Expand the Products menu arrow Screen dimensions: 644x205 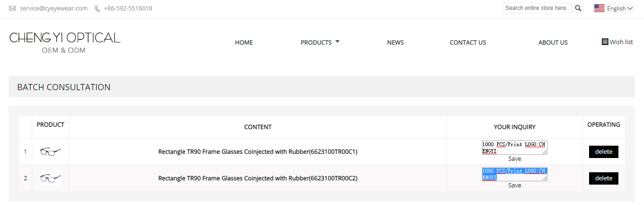[x=337, y=42]
